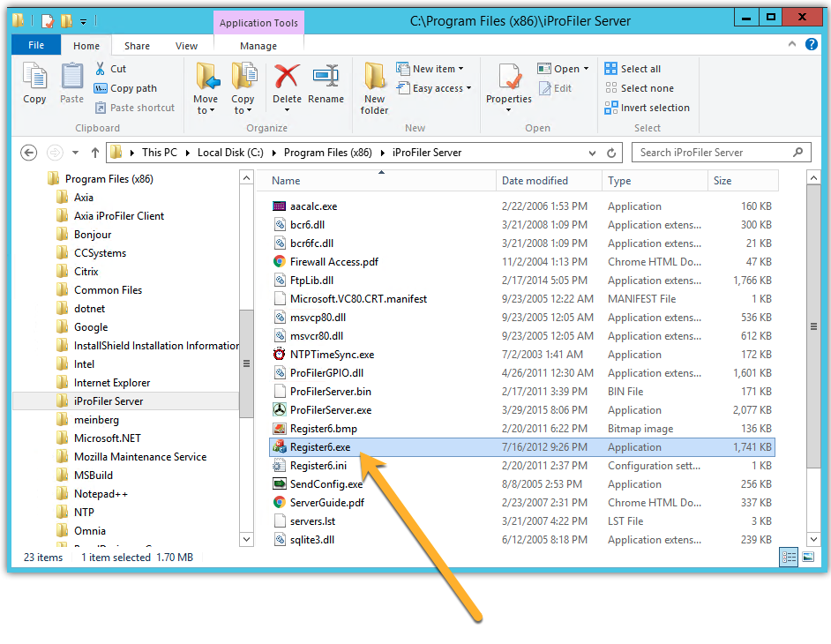831x644 pixels.
Task: Click Program Files (x86) breadcrumb
Action: (x=328, y=153)
